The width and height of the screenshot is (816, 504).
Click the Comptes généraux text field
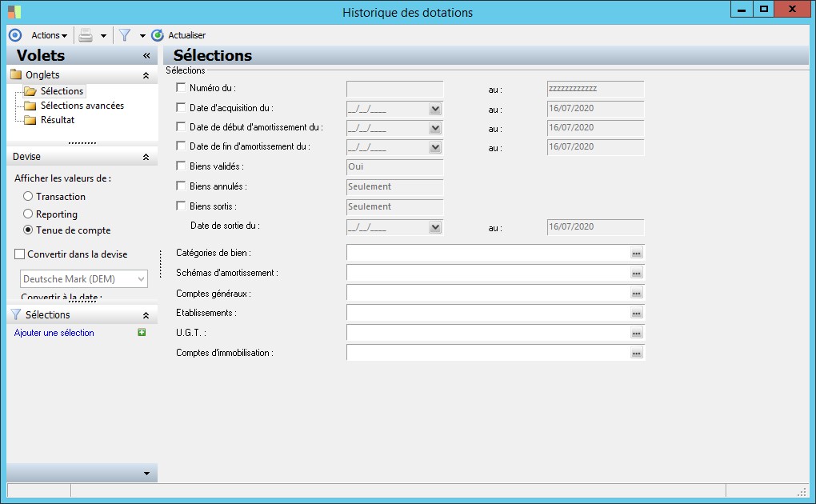click(x=488, y=293)
